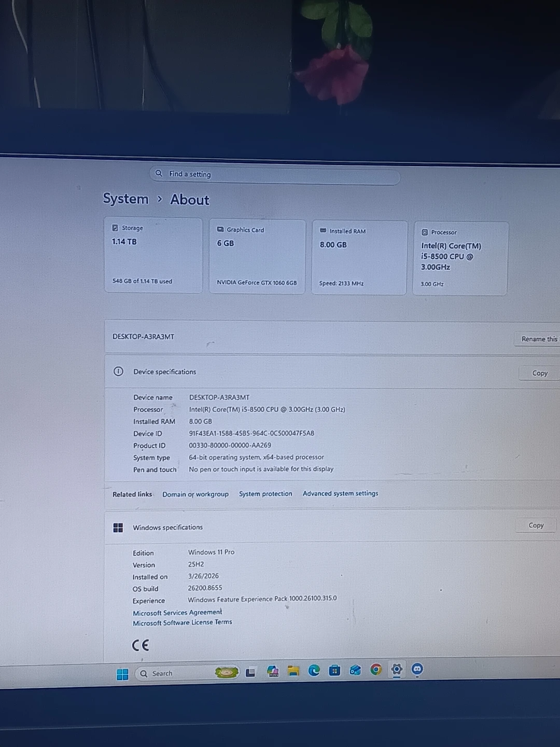This screenshot has width=560, height=747.
Task: Click the DESKTOP-A3RA3MT header text
Action: pyautogui.click(x=144, y=337)
